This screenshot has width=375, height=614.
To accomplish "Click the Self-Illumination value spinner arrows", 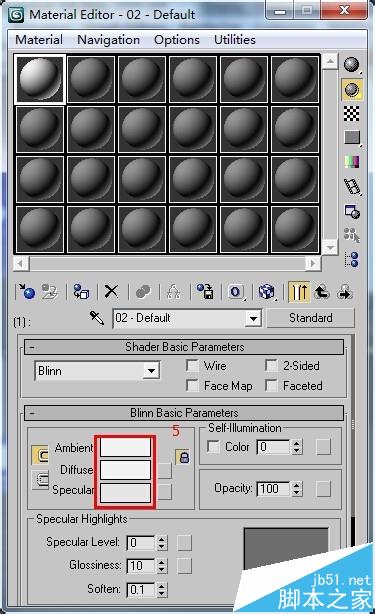I will tap(297, 447).
